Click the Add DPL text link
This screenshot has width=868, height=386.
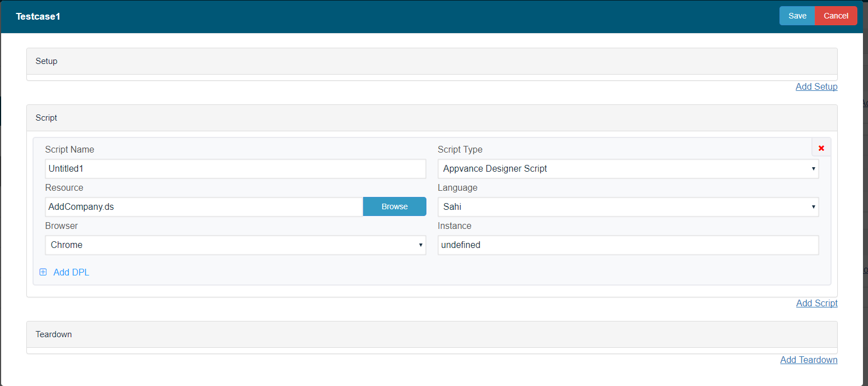(x=71, y=272)
